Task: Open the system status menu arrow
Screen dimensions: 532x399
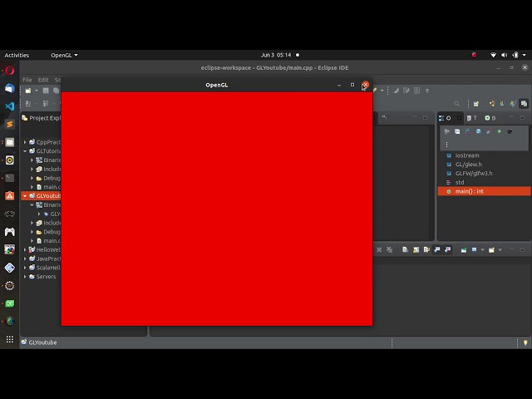Action: click(525, 55)
